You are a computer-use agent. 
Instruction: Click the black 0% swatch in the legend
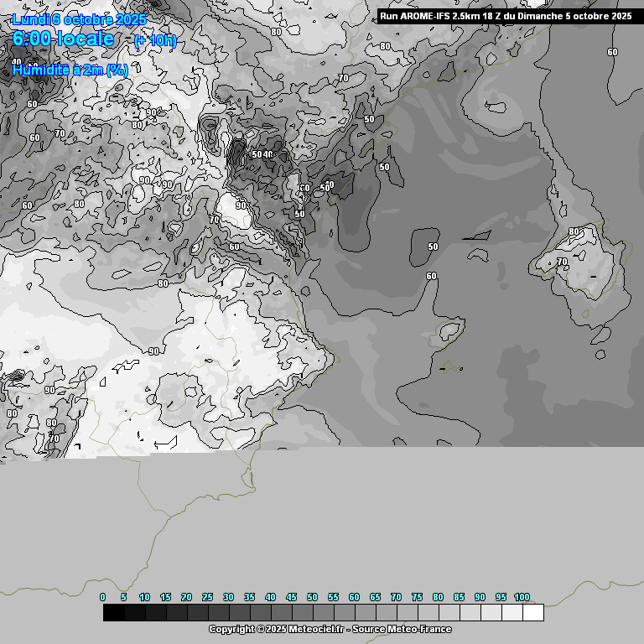114,613
